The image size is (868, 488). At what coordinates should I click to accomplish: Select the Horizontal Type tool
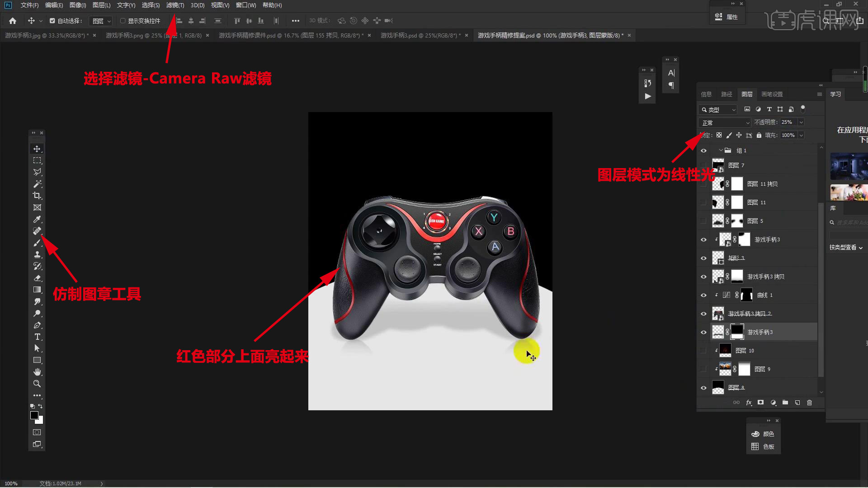click(37, 337)
